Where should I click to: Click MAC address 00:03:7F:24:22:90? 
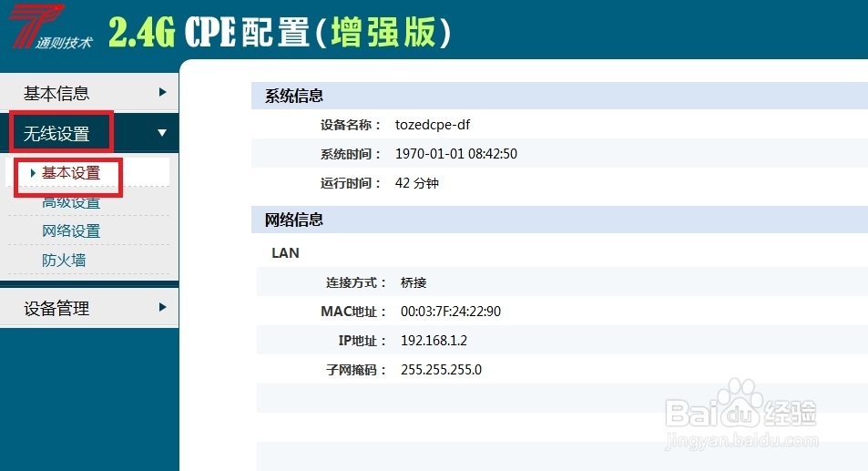click(451, 312)
